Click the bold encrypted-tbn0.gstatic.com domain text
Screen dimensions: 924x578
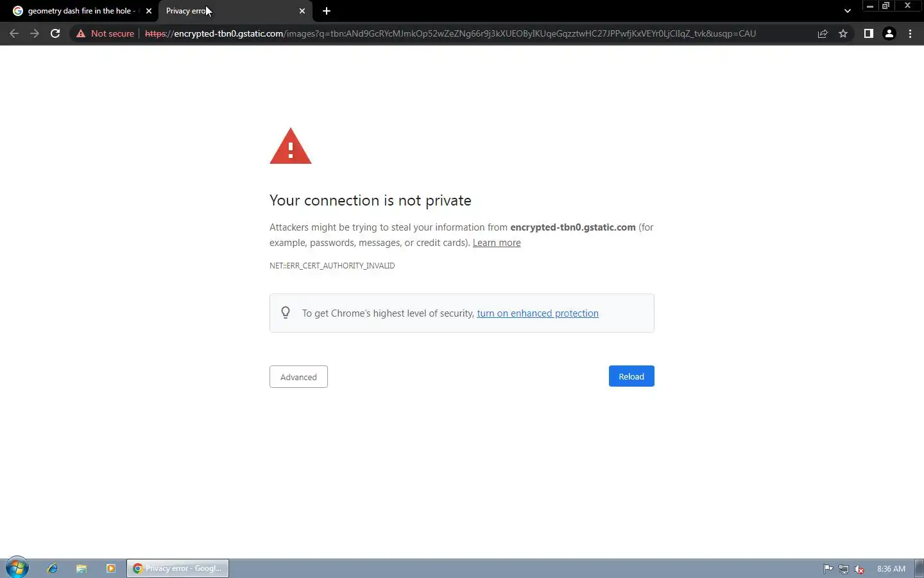[573, 227]
